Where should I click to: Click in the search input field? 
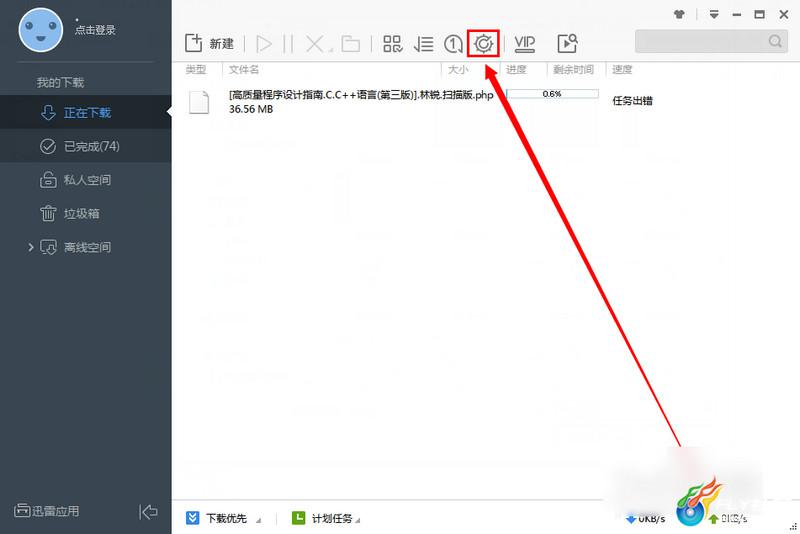coord(702,41)
